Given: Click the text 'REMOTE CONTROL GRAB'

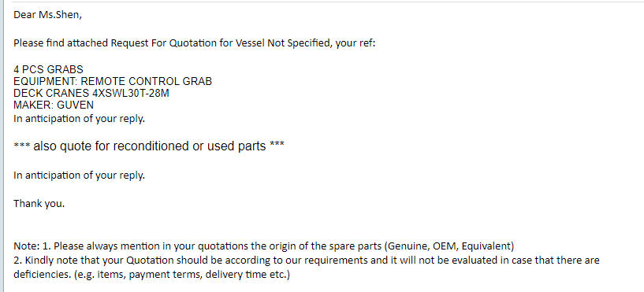Looking at the screenshot, I should 146,81.
